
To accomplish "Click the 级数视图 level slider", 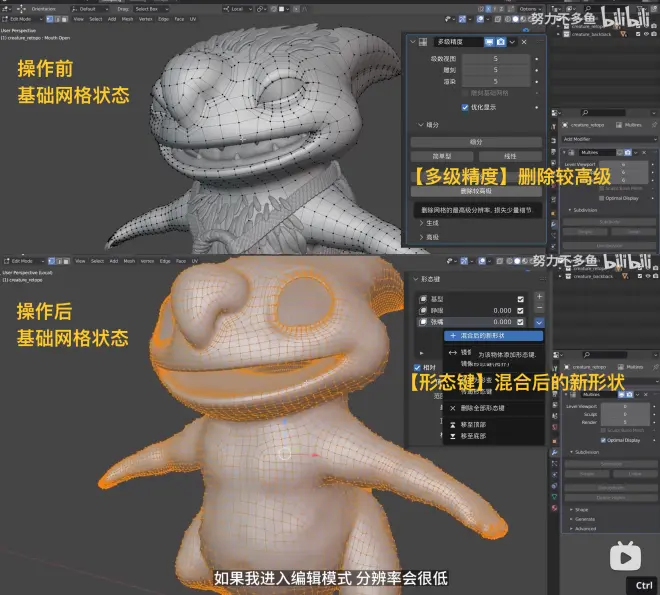I will pos(496,58).
